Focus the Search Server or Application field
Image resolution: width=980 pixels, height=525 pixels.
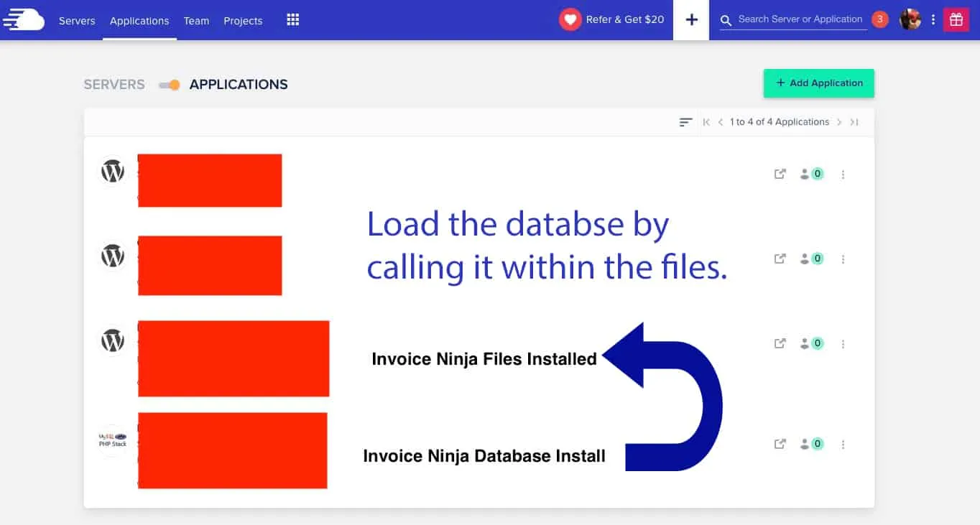point(800,19)
